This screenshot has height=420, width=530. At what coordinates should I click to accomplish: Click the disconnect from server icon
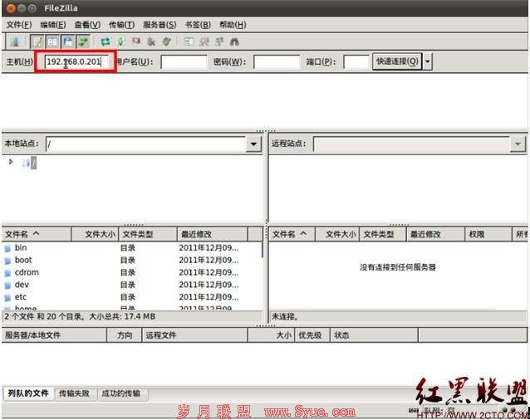pyautogui.click(x=151, y=42)
